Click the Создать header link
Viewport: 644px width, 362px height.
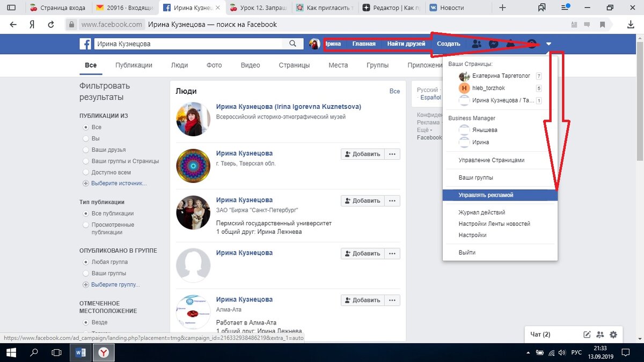pyautogui.click(x=448, y=44)
